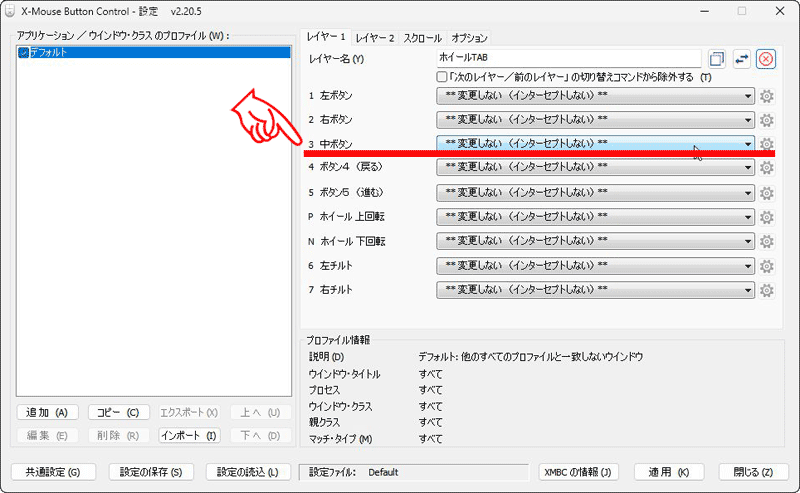The width and height of the screenshot is (800, 493).
Task: Toggle the デフォルト profile checkbox
Action: pos(23,53)
